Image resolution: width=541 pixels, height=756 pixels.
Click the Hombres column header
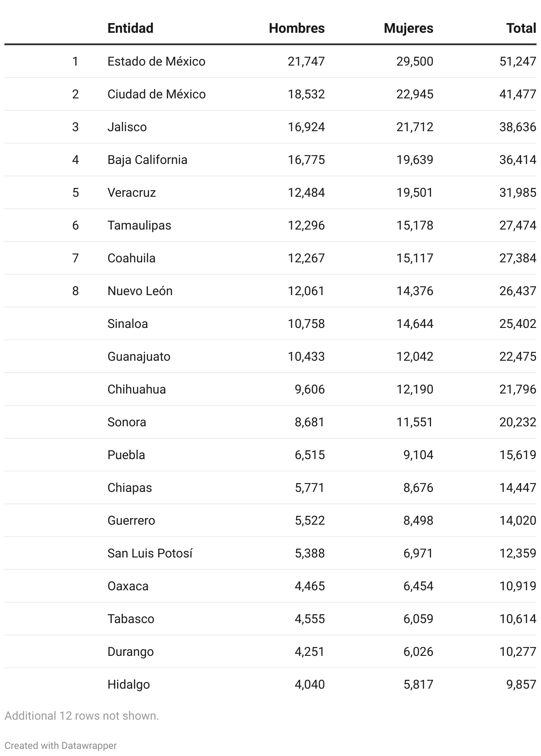pos(297,28)
